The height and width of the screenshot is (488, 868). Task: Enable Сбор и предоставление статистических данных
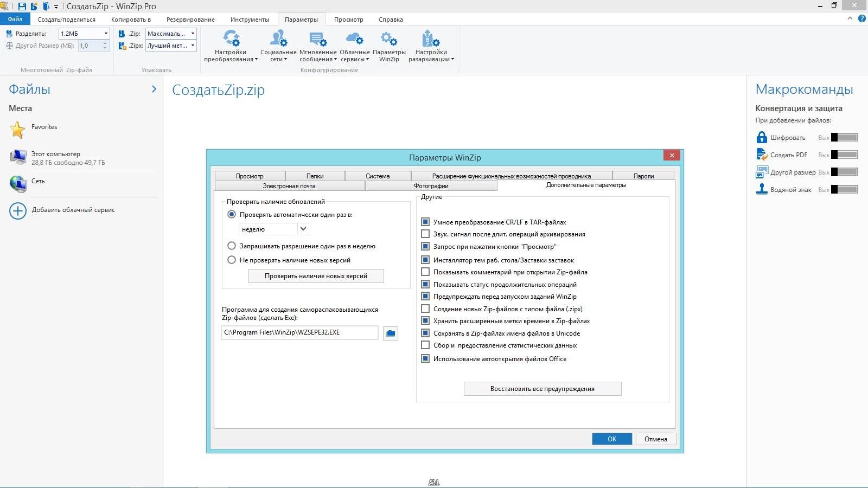tap(425, 345)
